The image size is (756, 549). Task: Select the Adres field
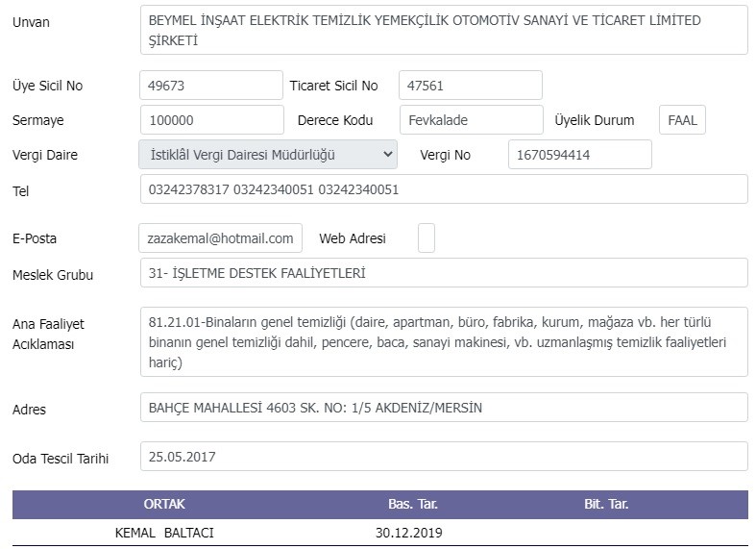click(x=444, y=407)
